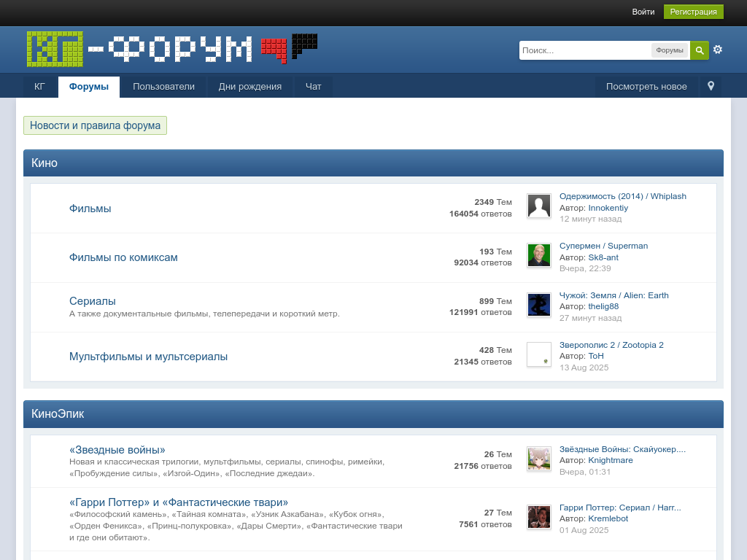Open the Фильмы по комиксам forum
This screenshot has height=560, width=747.
(123, 257)
